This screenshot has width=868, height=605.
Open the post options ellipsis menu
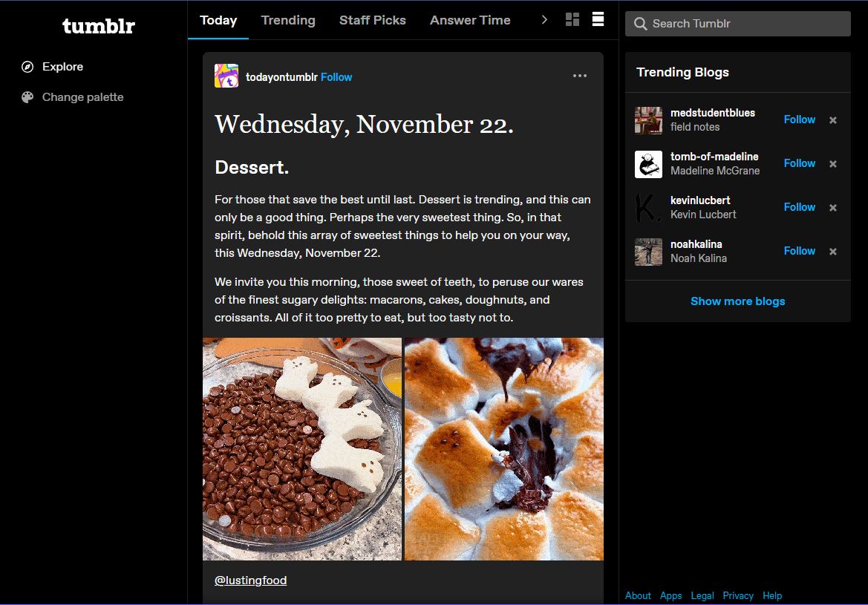[580, 75]
